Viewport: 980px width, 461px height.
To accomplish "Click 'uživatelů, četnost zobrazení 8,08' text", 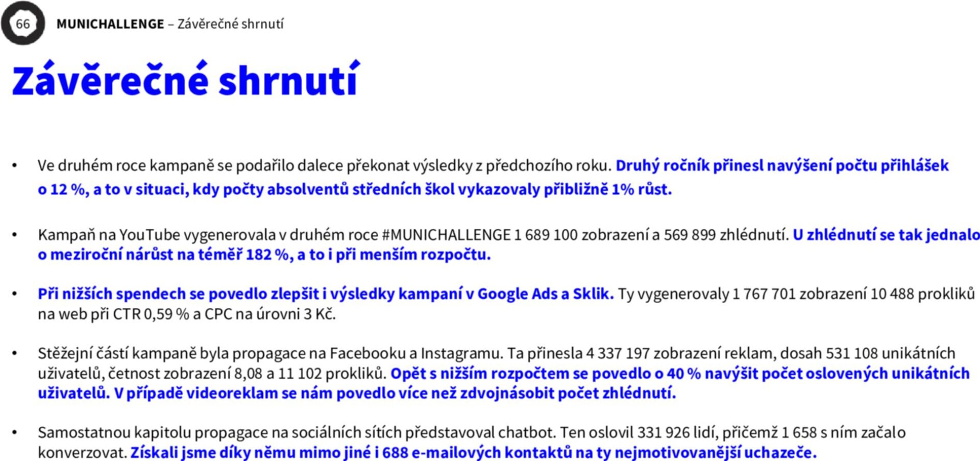I will click(151, 374).
